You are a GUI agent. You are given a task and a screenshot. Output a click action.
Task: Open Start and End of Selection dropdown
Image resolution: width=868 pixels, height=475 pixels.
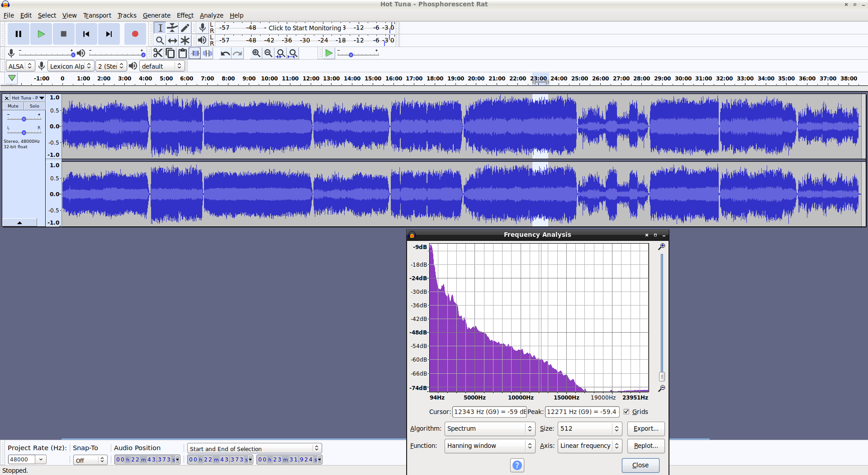[254, 448]
